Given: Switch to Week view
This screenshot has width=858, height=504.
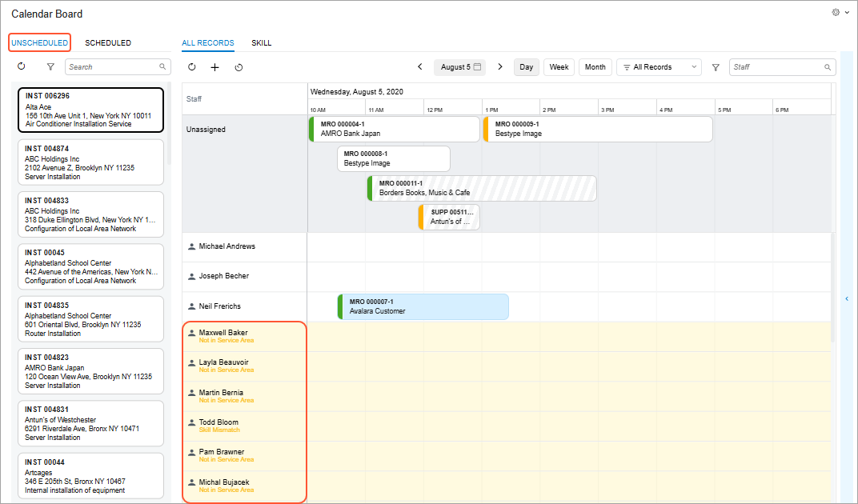Looking at the screenshot, I should click(559, 67).
